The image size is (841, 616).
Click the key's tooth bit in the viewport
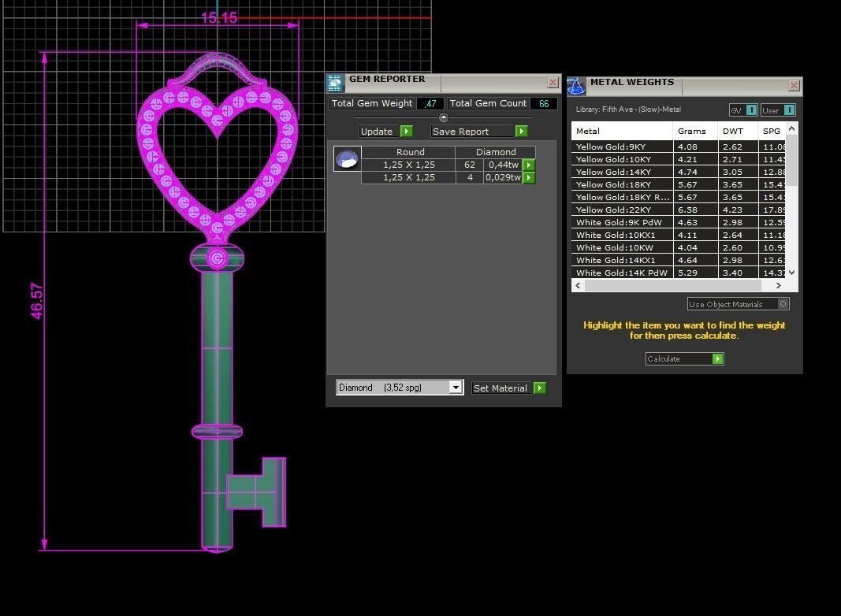258,492
